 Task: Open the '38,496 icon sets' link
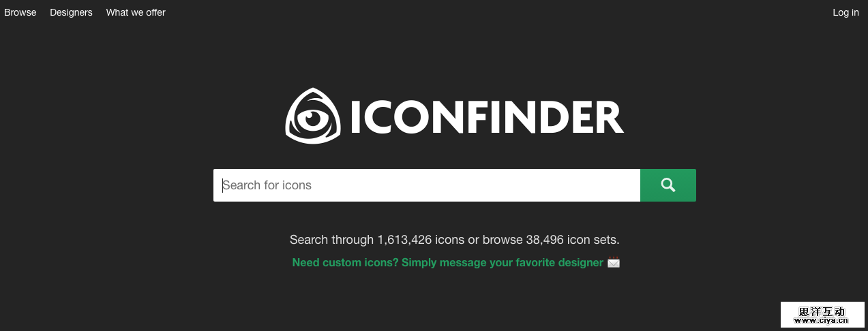coord(571,240)
